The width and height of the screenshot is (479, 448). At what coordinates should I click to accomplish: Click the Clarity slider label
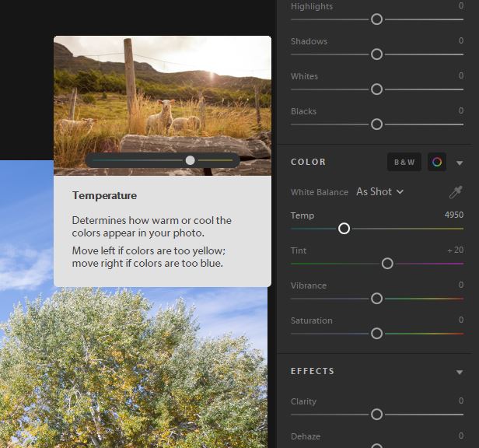[x=303, y=401]
